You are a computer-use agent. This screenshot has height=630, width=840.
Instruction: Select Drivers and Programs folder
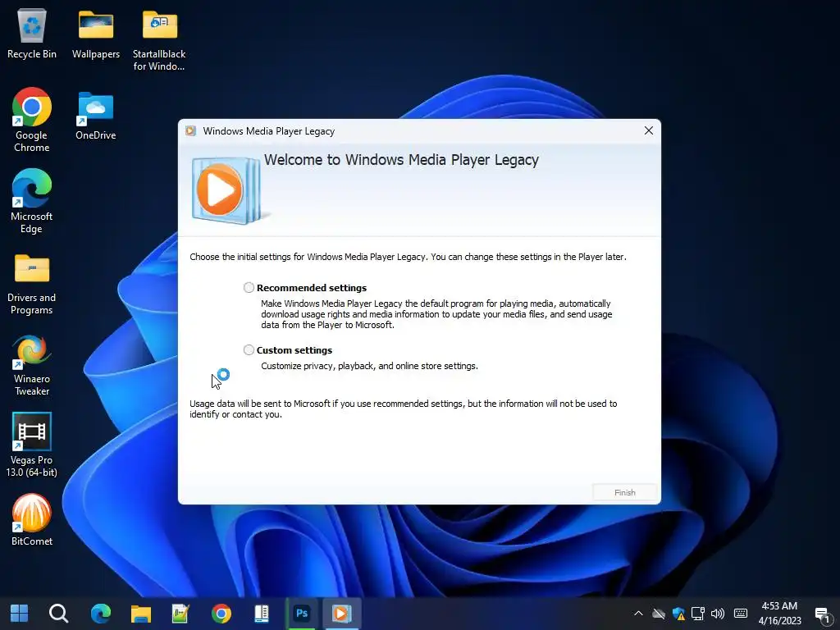point(32,284)
